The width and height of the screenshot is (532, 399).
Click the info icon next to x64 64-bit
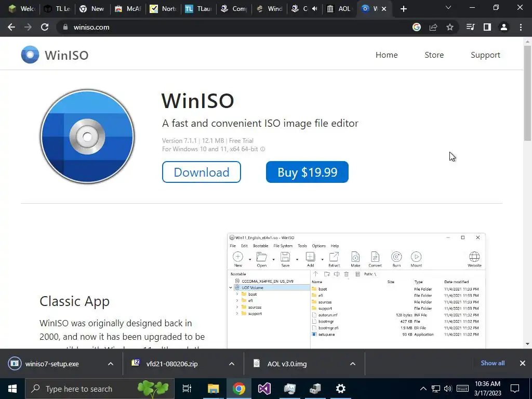pyautogui.click(x=262, y=149)
